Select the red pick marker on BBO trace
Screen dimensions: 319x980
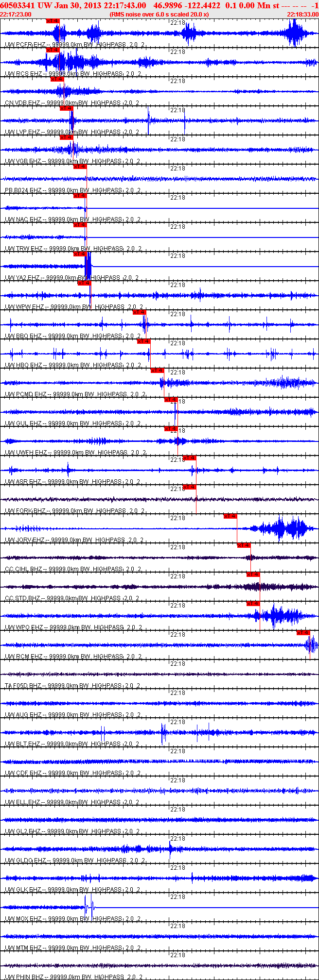point(139,312)
